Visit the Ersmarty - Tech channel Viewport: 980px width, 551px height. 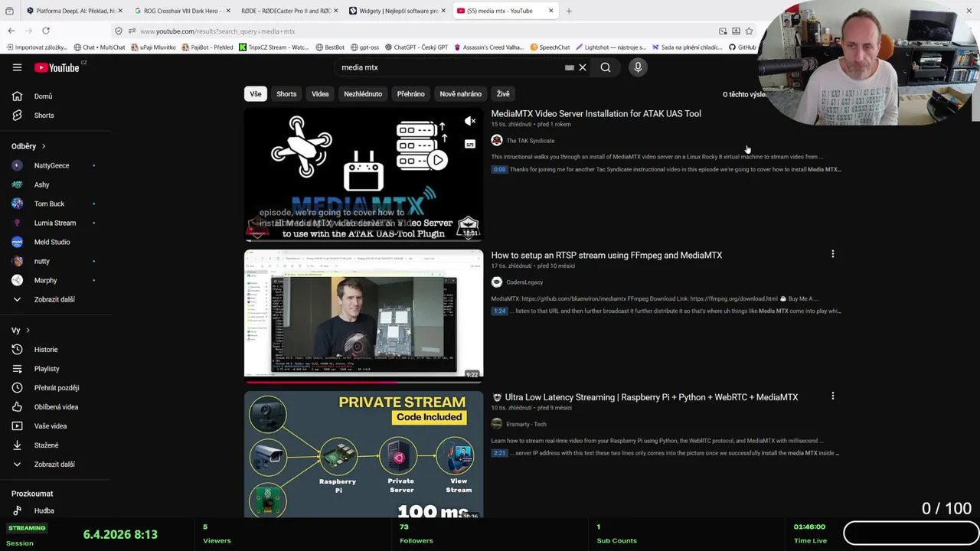[526, 424]
